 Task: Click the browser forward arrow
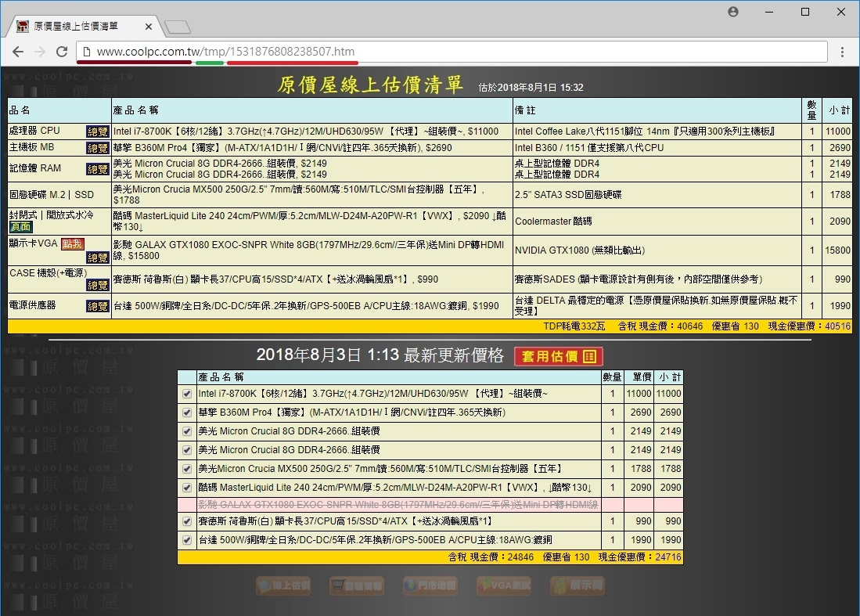click(40, 52)
